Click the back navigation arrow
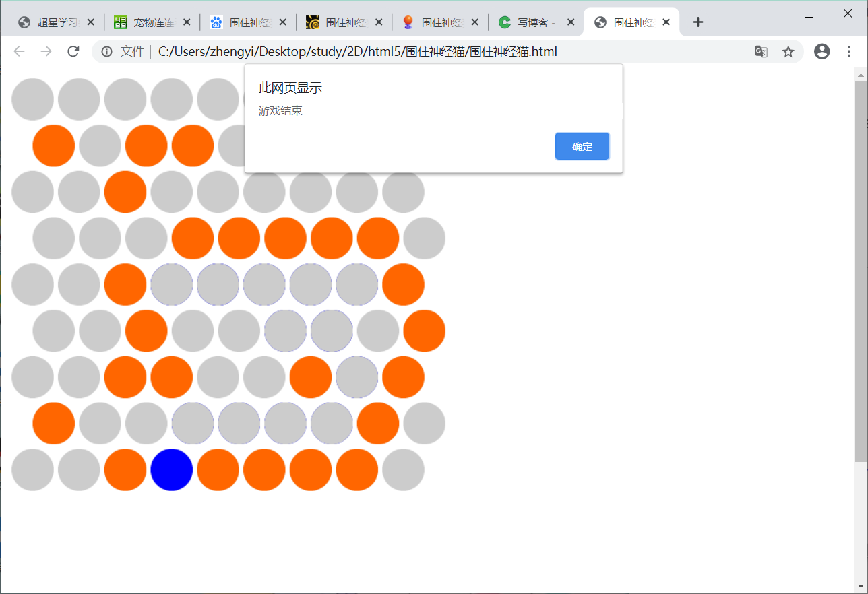Viewport: 868px width, 594px height. click(19, 51)
